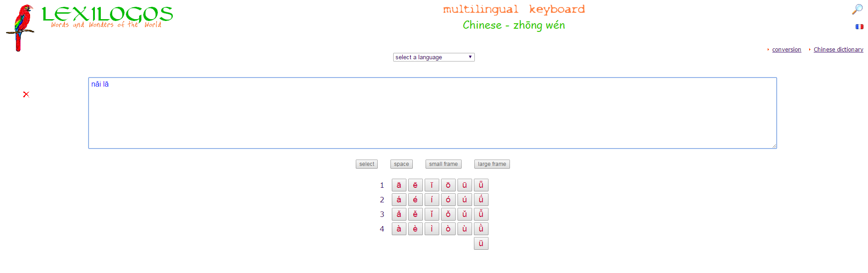Open the 'select a language' dropdown

pos(433,57)
